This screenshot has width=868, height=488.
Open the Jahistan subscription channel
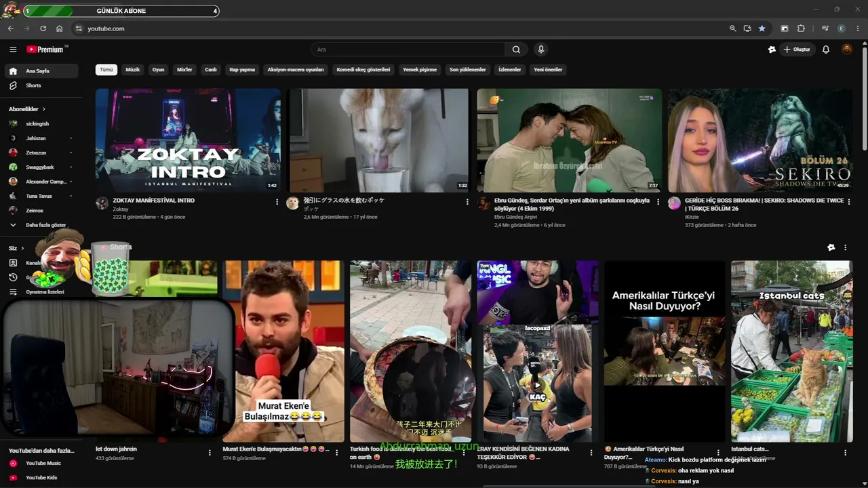[x=41, y=138]
